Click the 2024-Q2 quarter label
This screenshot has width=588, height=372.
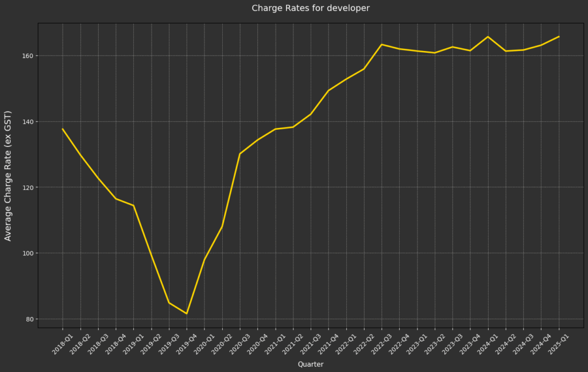(x=505, y=344)
